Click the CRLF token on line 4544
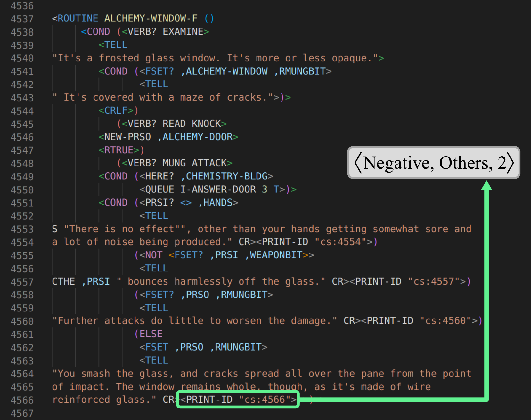This screenshot has height=420, width=531. (x=116, y=110)
